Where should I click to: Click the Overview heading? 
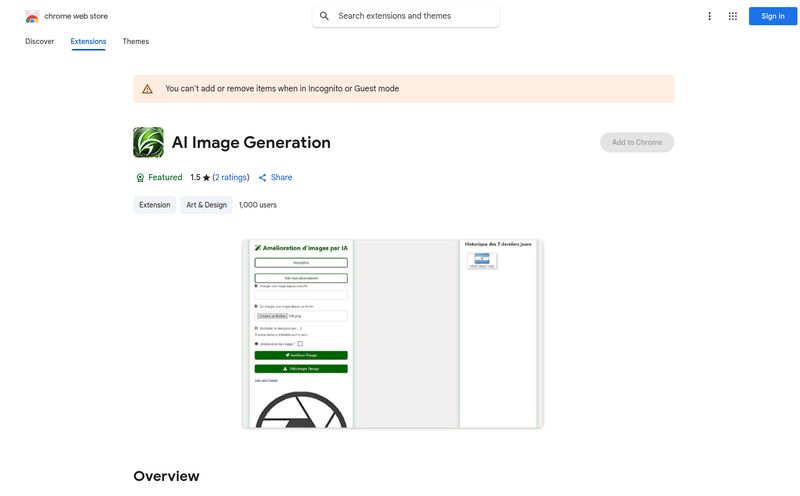tap(166, 476)
